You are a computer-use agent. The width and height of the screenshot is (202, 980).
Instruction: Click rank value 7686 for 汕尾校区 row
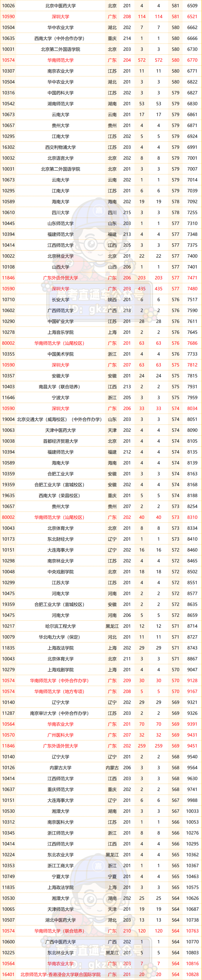(192, 343)
